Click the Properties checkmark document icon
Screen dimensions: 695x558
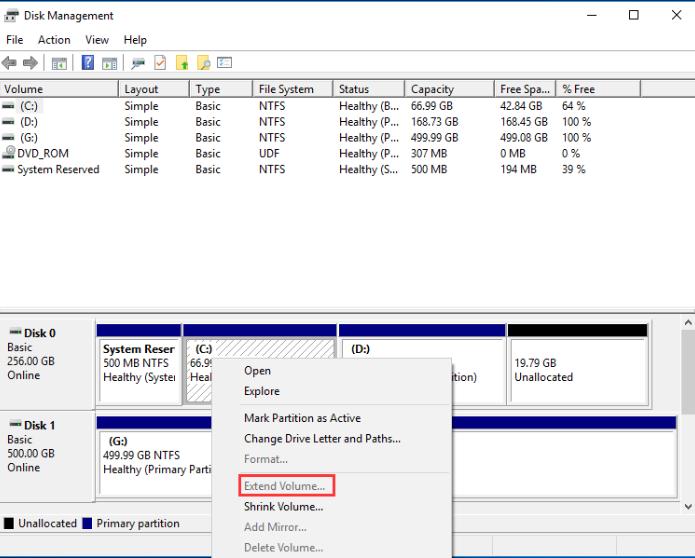pyautogui.click(x=160, y=62)
